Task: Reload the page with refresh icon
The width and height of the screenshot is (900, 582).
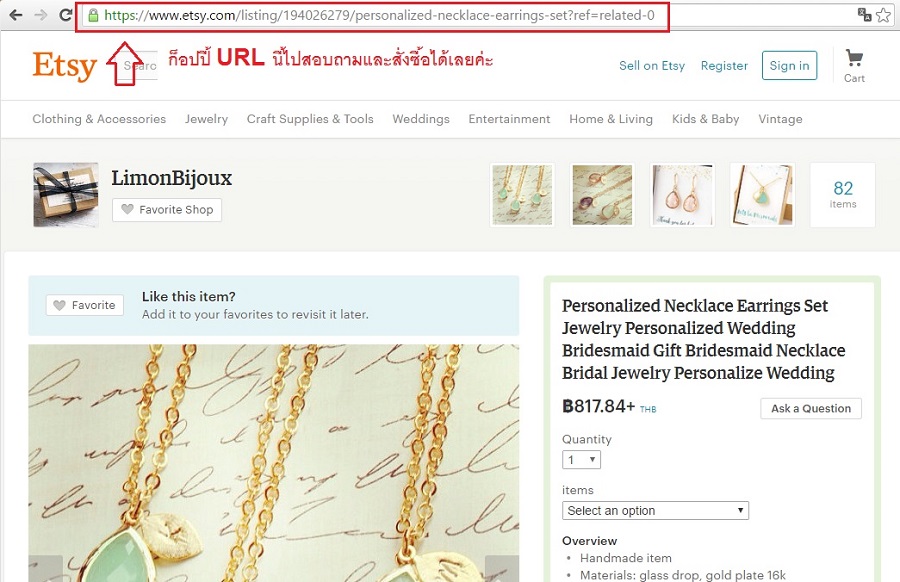Action: coord(65,15)
